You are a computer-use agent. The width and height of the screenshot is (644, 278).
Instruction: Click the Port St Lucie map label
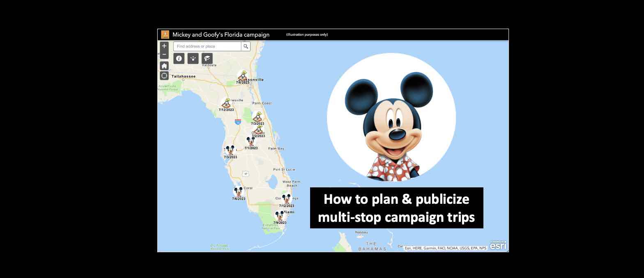(284, 169)
